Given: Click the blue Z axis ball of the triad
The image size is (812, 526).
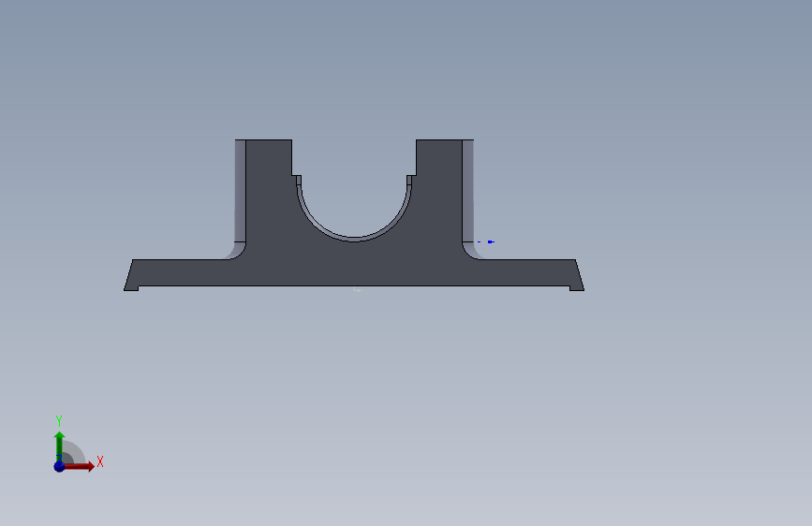Looking at the screenshot, I should pos(60,466).
